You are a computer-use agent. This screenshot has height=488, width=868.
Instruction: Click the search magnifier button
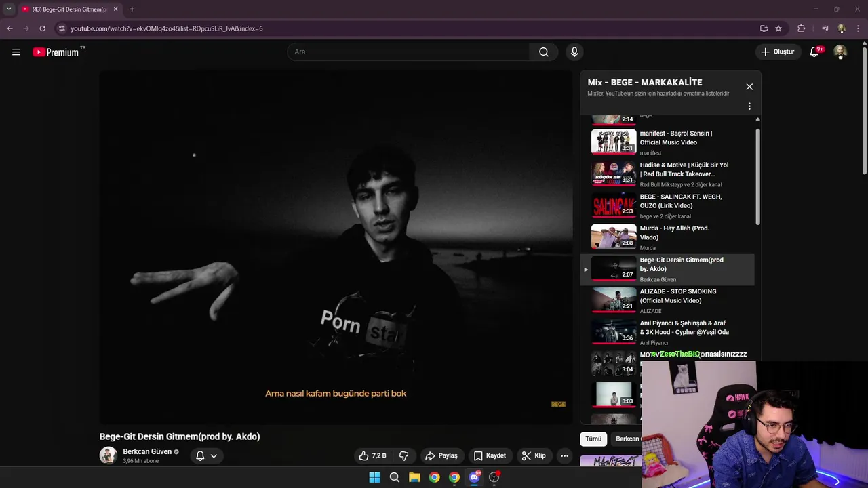pos(544,52)
